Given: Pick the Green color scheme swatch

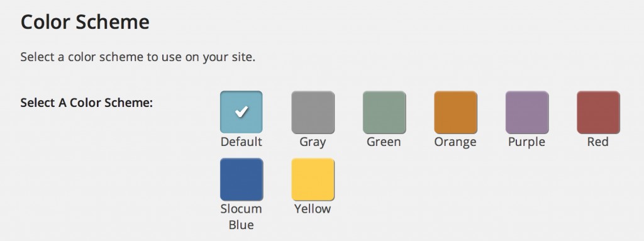Looking at the screenshot, I should [x=384, y=112].
